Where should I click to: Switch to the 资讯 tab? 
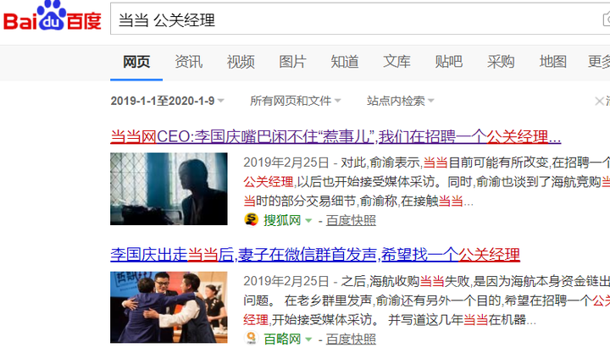189,62
